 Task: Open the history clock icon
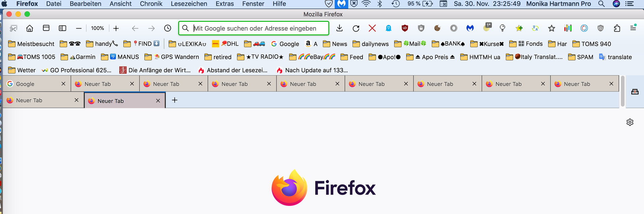tap(168, 28)
